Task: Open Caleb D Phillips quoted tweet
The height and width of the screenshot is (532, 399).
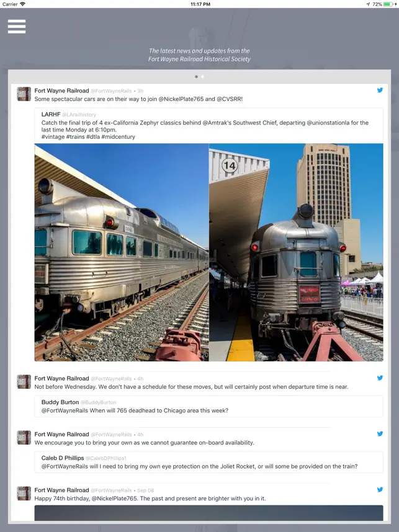Action: click(x=208, y=462)
